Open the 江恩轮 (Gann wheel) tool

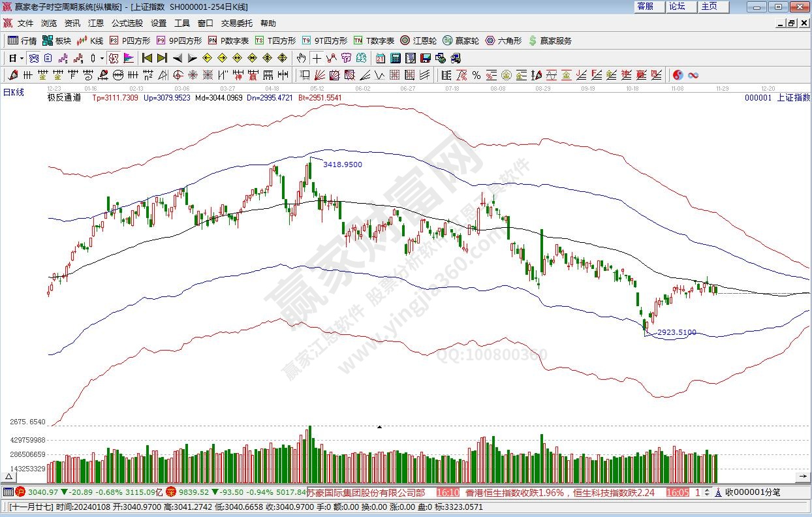coord(419,40)
